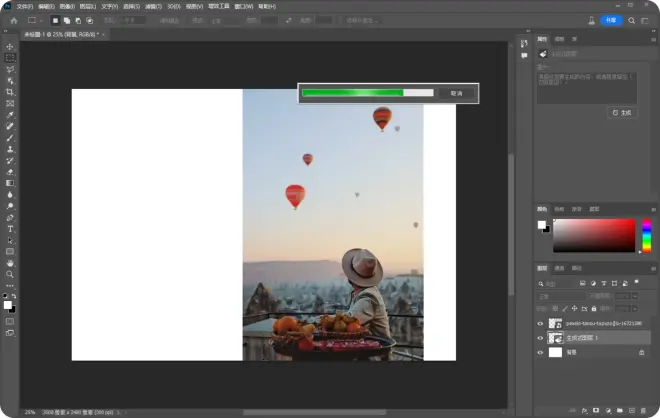Open layer fill slider dropdown arrow
Viewport: 660px width, 418px height.
(x=635, y=309)
